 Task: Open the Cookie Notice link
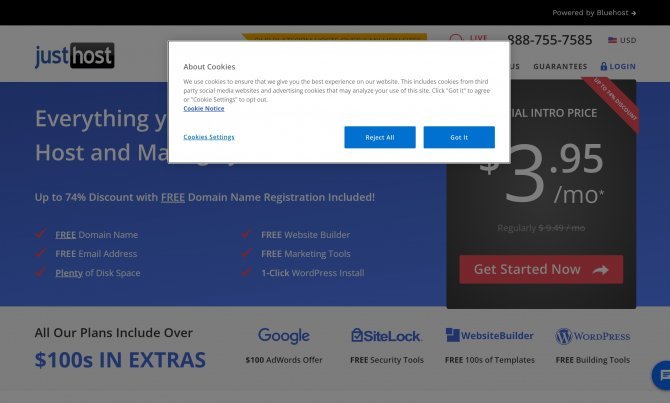[204, 109]
